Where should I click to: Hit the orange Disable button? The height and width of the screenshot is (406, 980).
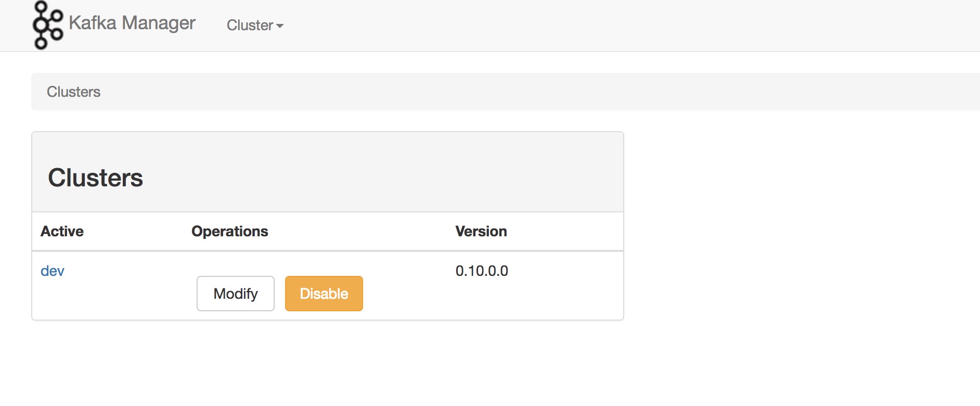pyautogui.click(x=324, y=294)
